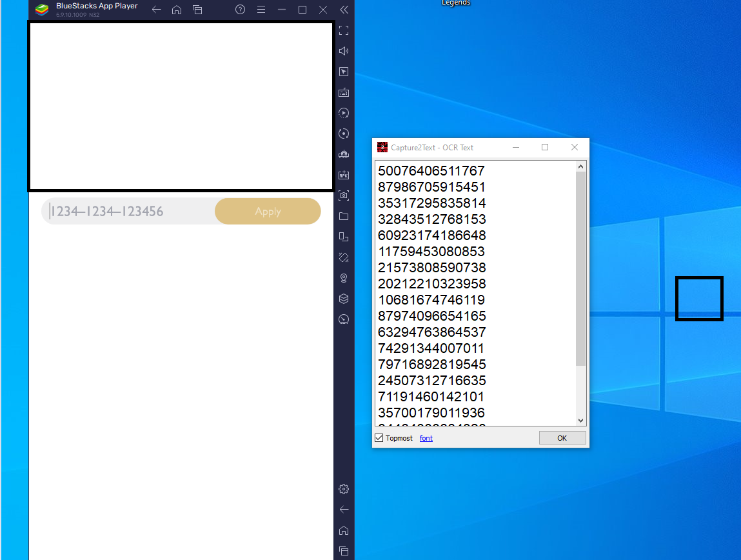Image resolution: width=741 pixels, height=560 pixels.
Task: Click rotate screen icon in sidebar
Action: [344, 257]
